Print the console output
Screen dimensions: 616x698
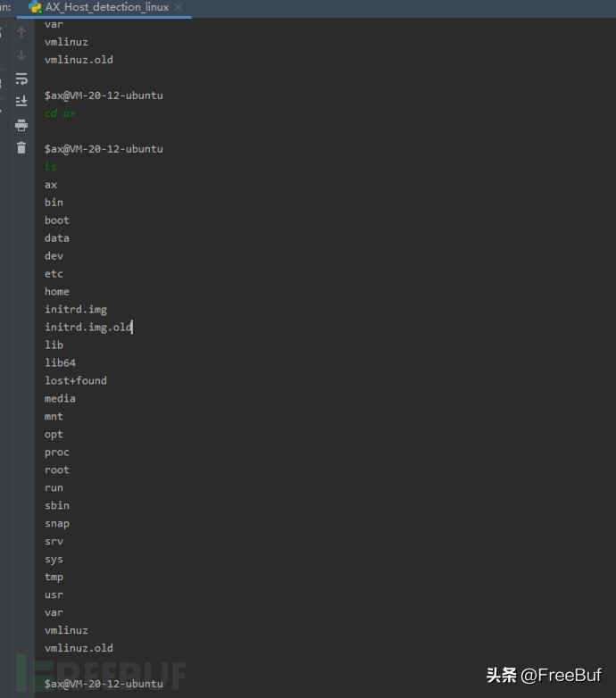click(x=21, y=125)
